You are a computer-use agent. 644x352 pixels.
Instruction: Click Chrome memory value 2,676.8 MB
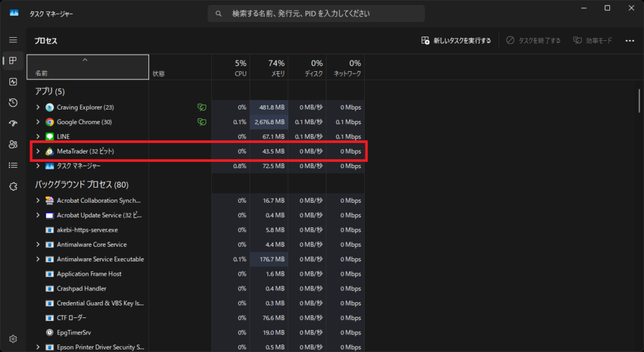(x=269, y=122)
